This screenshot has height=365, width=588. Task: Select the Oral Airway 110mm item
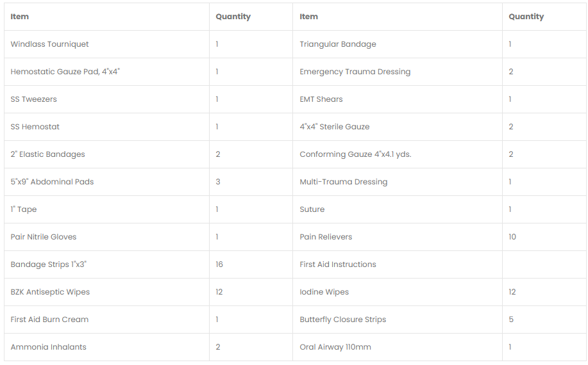[x=335, y=347]
